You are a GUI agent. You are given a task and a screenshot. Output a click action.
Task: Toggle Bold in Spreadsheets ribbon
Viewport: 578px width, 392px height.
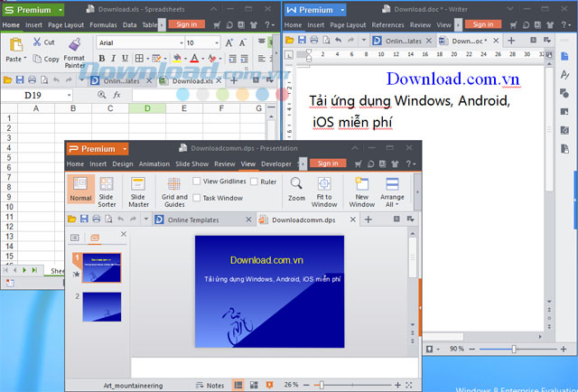pyautogui.click(x=102, y=59)
